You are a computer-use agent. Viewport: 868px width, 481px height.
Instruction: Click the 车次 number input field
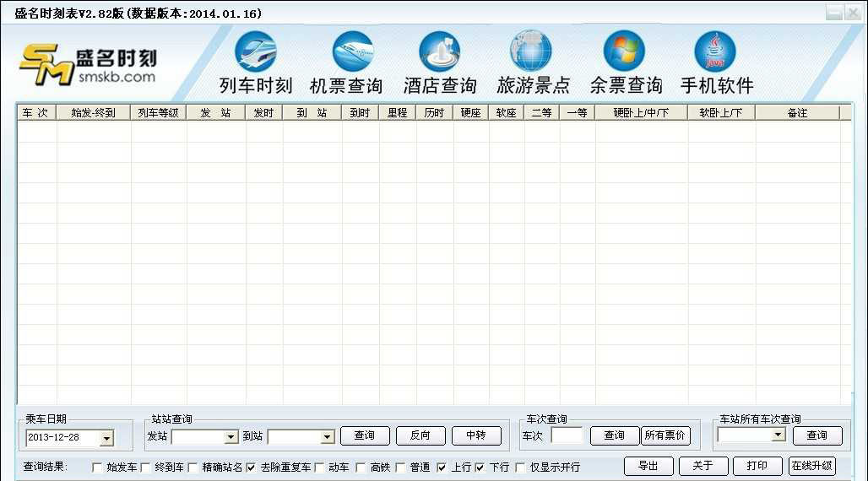(567, 436)
